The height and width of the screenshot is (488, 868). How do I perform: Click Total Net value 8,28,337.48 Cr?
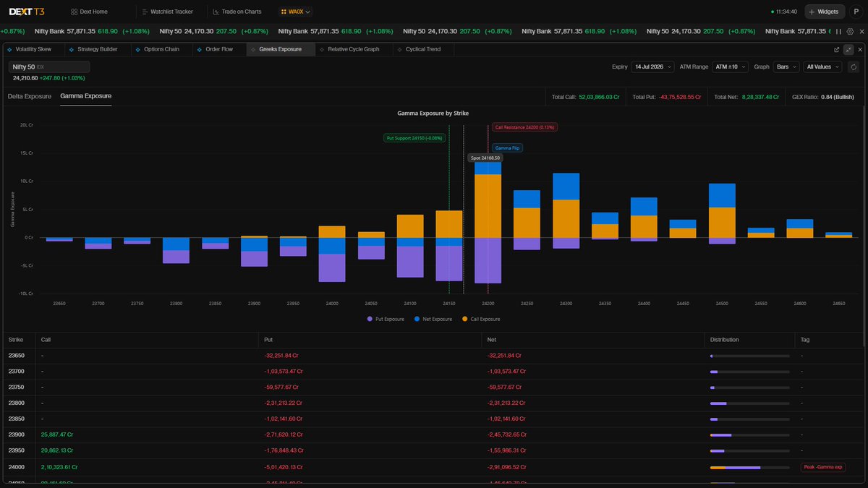[759, 96]
